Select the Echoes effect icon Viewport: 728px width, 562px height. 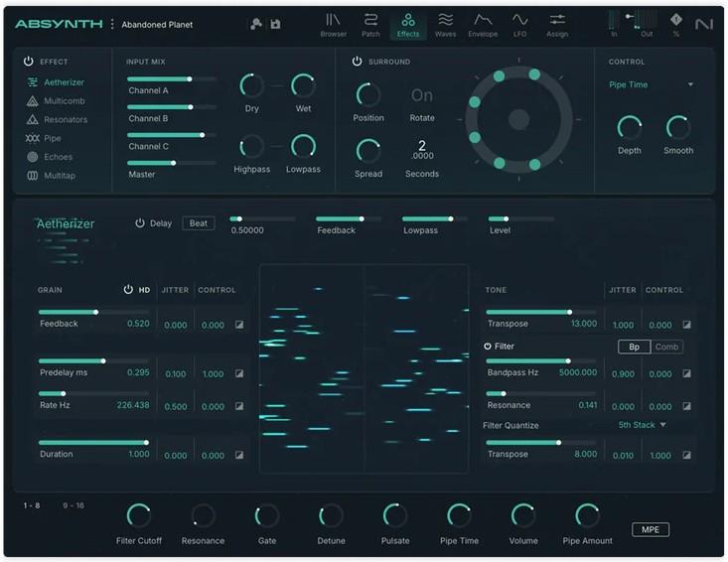click(33, 157)
